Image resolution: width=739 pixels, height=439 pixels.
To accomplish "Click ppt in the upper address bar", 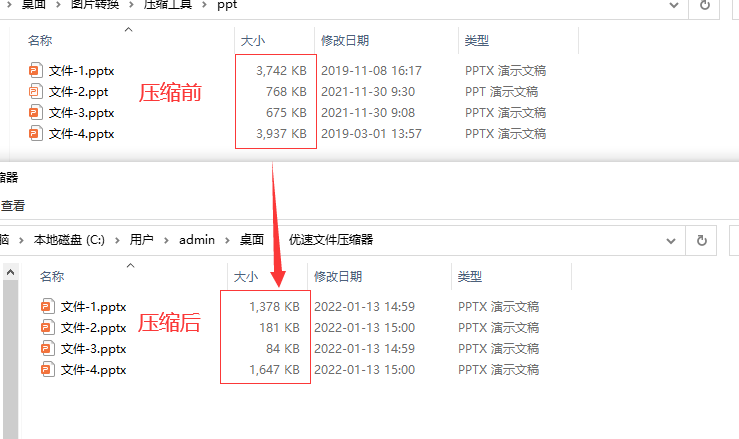I will click(x=227, y=5).
